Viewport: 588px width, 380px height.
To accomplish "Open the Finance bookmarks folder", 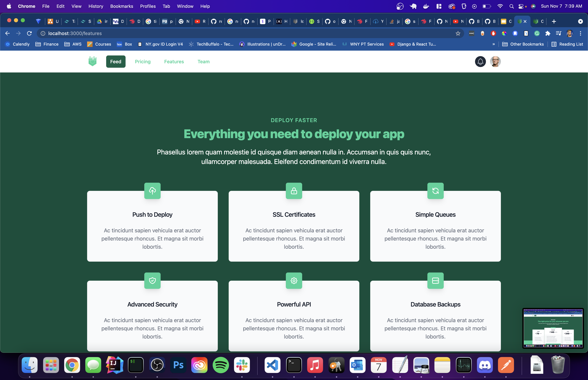I will [x=47, y=44].
